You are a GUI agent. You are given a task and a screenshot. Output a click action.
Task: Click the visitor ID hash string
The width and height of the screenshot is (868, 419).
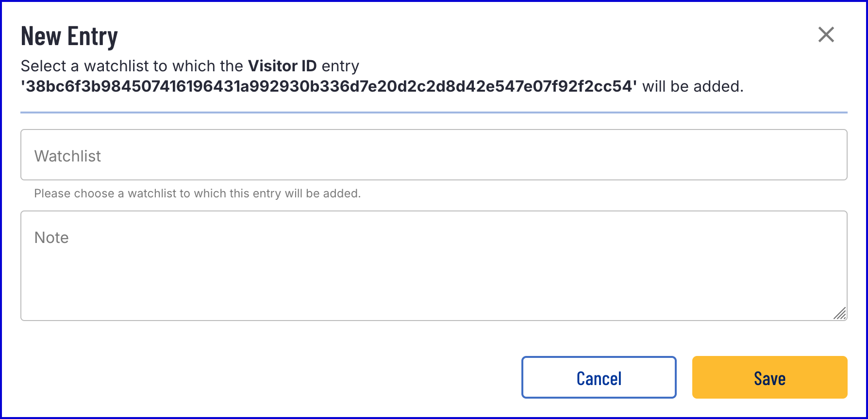point(329,87)
